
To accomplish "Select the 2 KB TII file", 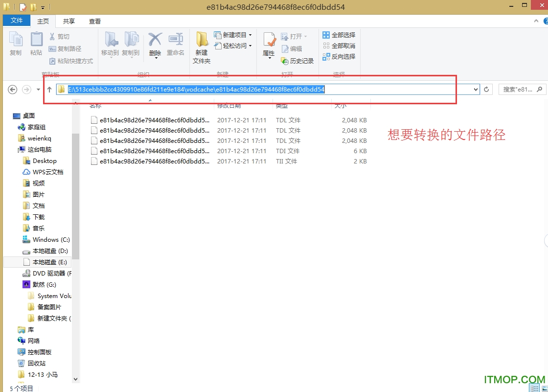I will (x=229, y=161).
